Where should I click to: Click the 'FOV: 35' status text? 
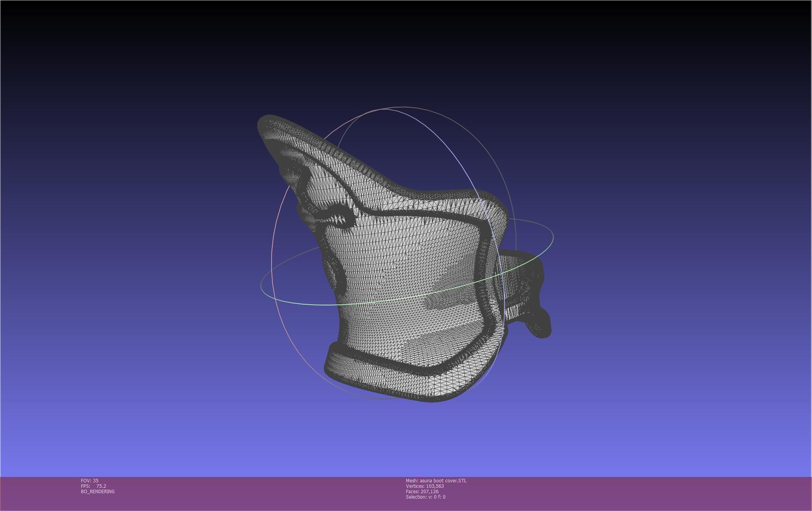point(89,480)
